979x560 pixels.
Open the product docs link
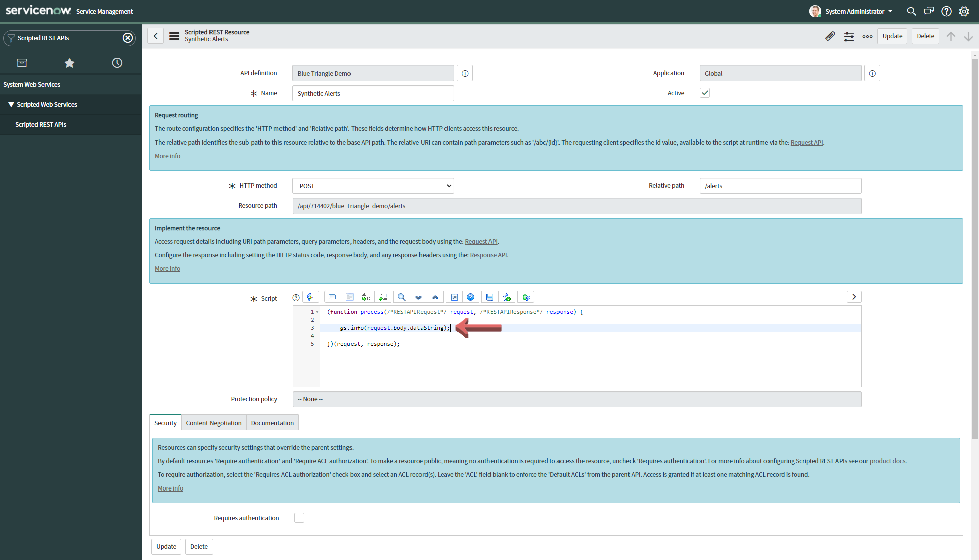[887, 461]
